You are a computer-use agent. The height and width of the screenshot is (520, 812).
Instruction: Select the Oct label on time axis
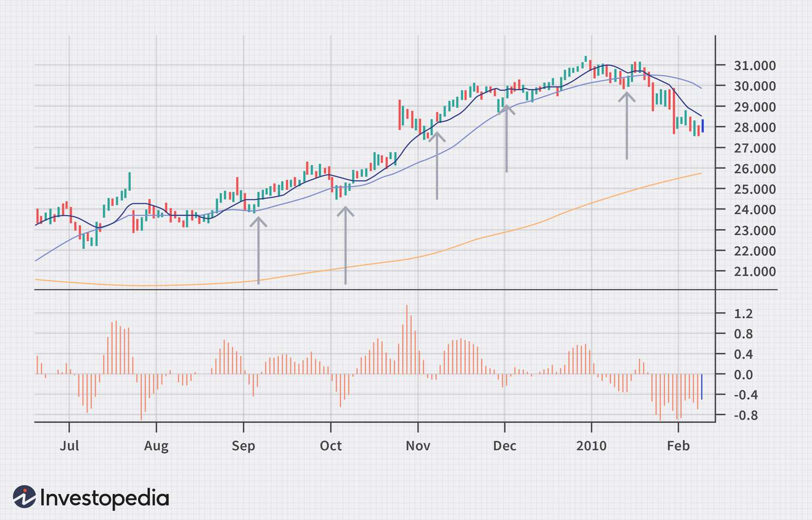(x=331, y=446)
